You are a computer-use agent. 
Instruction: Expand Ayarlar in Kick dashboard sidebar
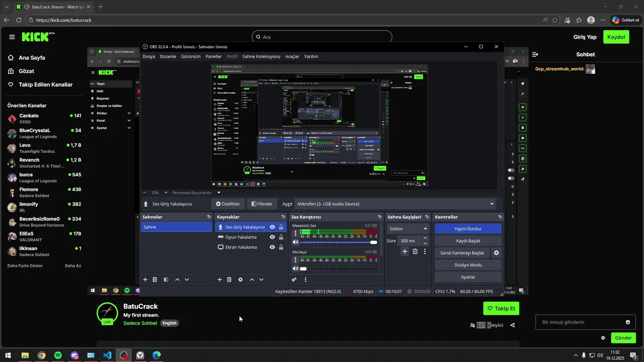(x=129, y=128)
